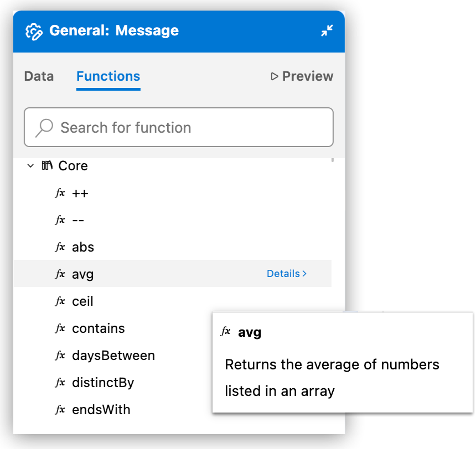Click the fx icon next to distinctBy

(x=59, y=383)
